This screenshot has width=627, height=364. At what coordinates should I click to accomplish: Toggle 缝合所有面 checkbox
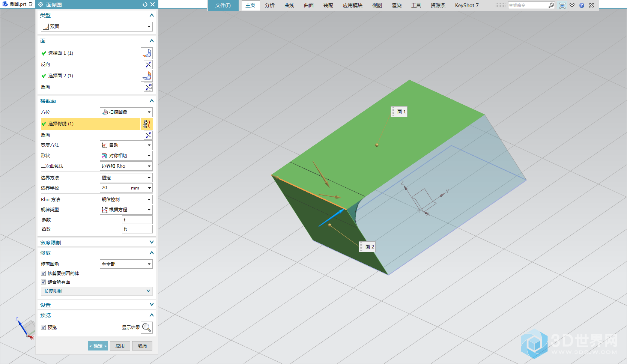click(43, 282)
